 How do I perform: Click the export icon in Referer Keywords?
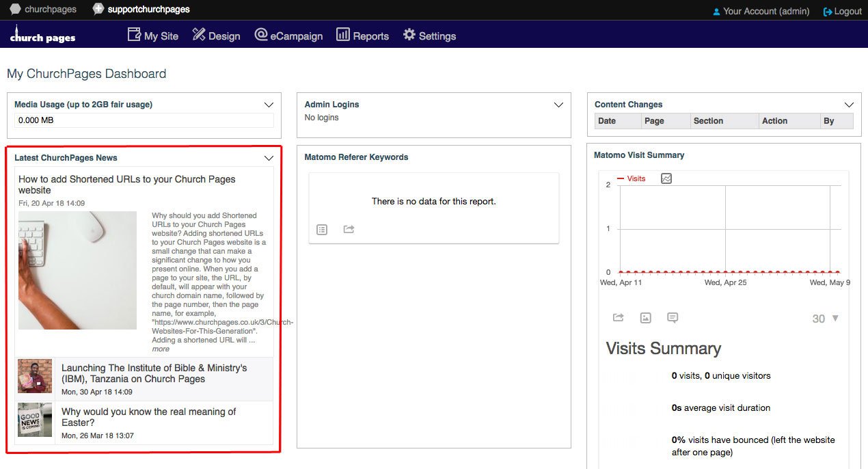(349, 230)
